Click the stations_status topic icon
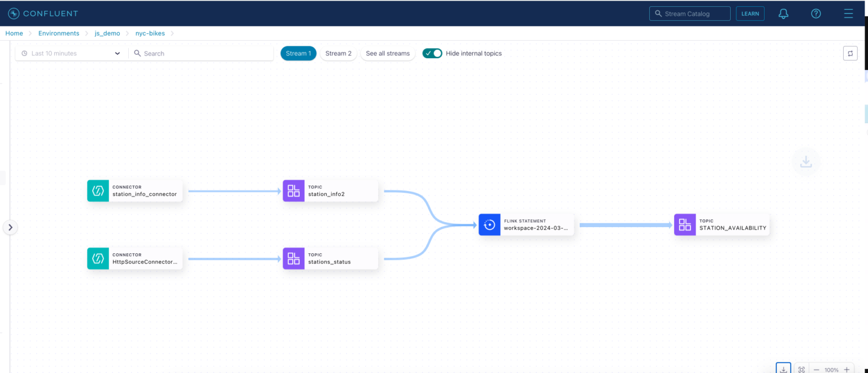The height and width of the screenshot is (373, 868). (294, 259)
